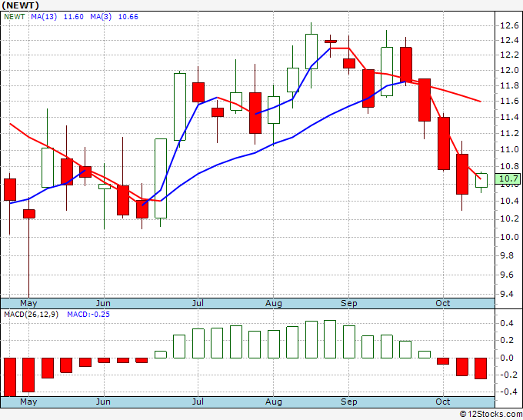This screenshot has width=523, height=420.
Task: Click the MA(13) legend label
Action: [44, 17]
